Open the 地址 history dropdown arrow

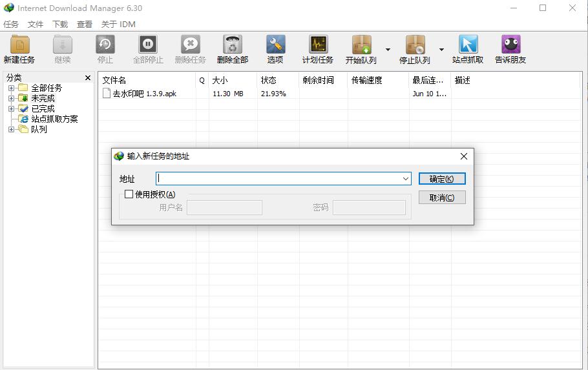tap(405, 179)
